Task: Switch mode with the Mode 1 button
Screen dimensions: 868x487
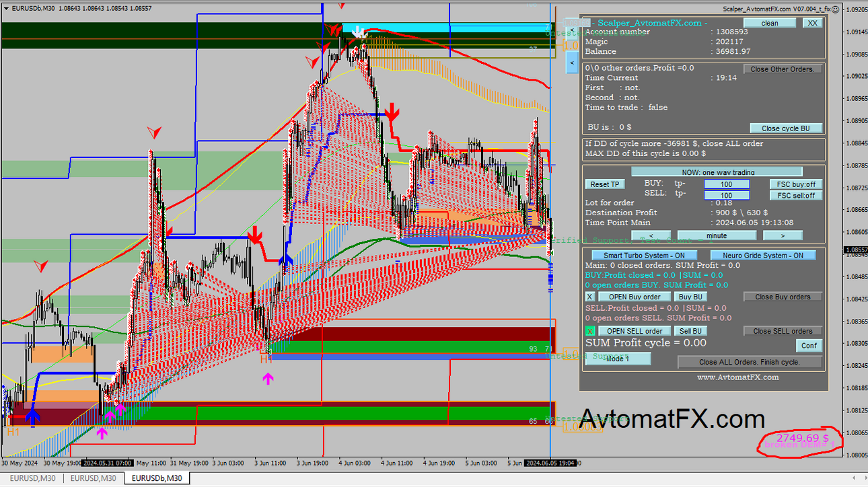Action: click(x=618, y=359)
